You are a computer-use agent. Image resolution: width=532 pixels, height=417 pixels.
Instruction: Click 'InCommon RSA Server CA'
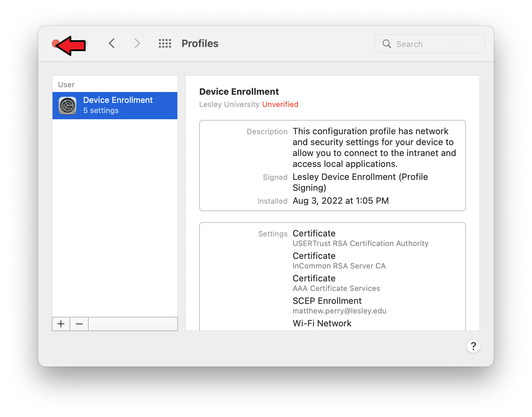tap(339, 266)
